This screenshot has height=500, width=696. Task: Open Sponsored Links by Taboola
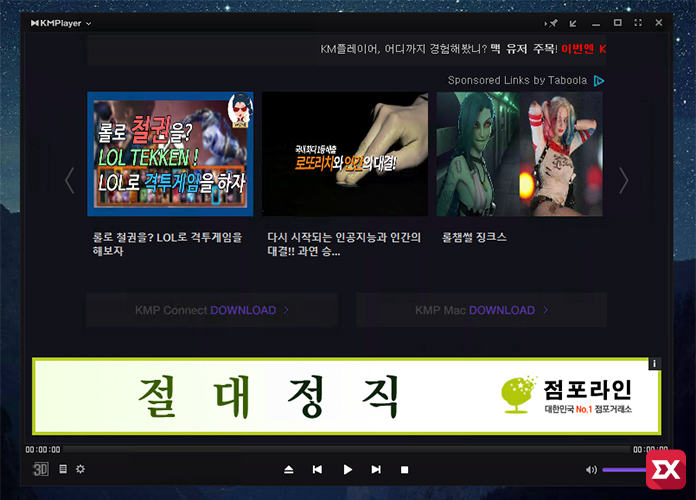click(517, 80)
